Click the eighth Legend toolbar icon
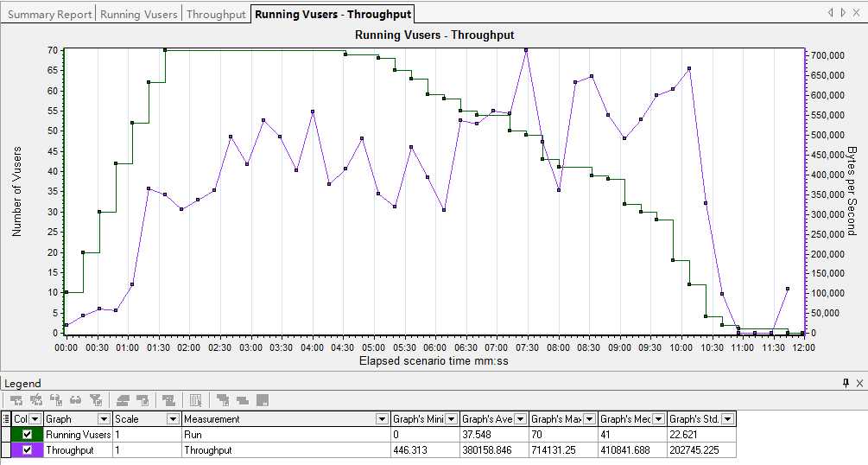 168,400
